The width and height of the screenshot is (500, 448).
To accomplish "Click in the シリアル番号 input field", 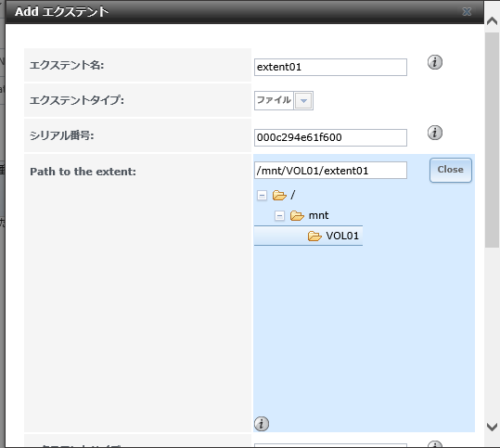I will [330, 138].
